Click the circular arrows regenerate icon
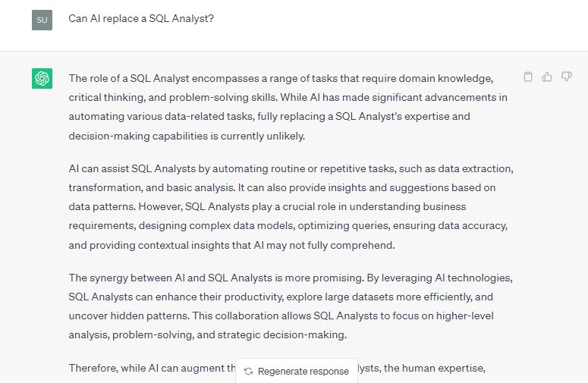The width and height of the screenshot is (588, 383). pyautogui.click(x=248, y=372)
